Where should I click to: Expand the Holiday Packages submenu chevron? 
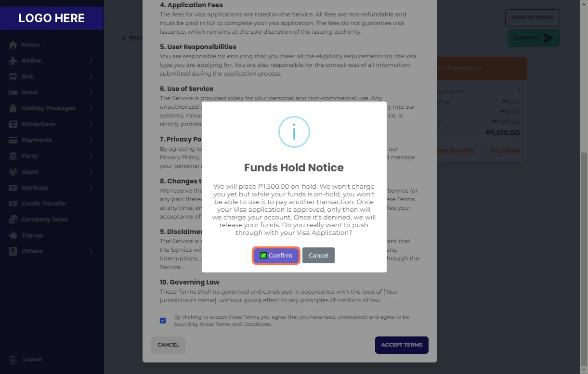(x=91, y=108)
